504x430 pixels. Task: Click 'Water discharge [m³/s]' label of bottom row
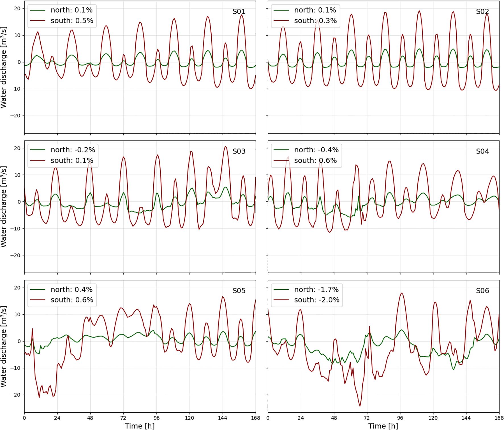point(3,346)
